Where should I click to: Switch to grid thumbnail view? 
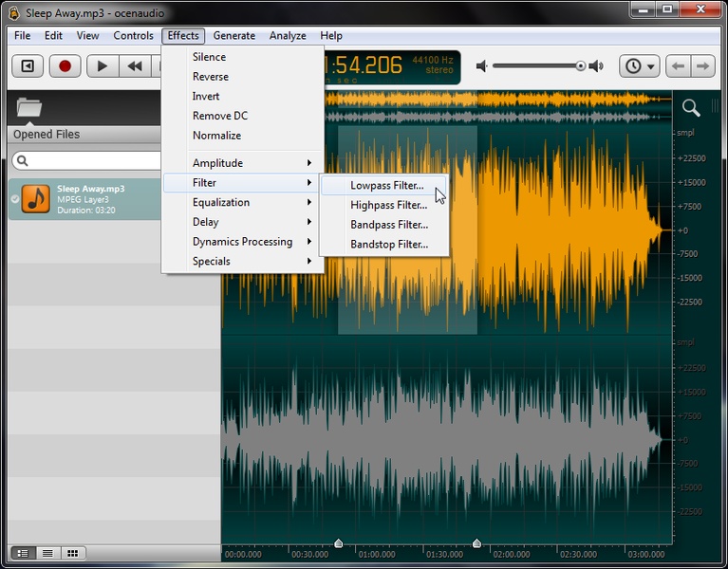tap(71, 553)
